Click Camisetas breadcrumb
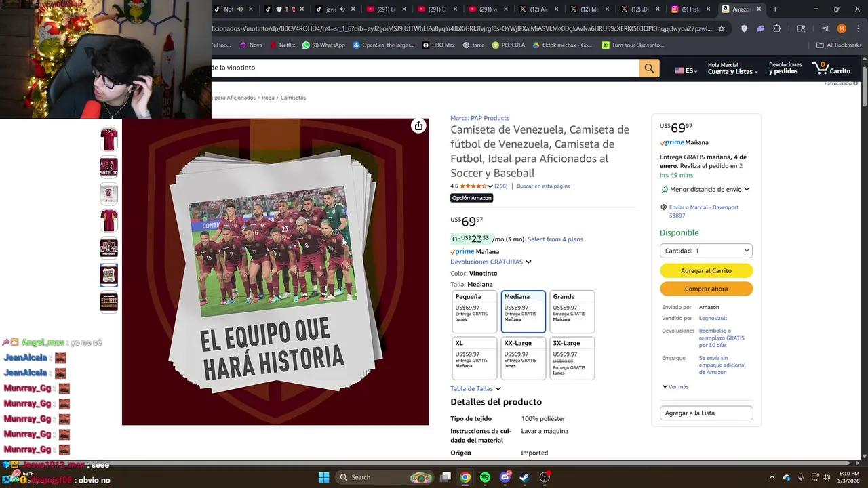The height and width of the screenshot is (488, 868). pyautogui.click(x=293, y=98)
